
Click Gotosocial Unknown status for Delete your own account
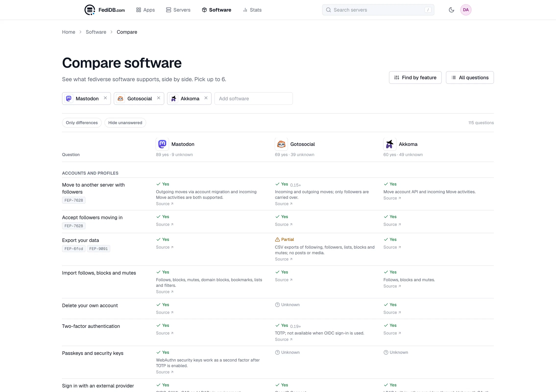287,305
